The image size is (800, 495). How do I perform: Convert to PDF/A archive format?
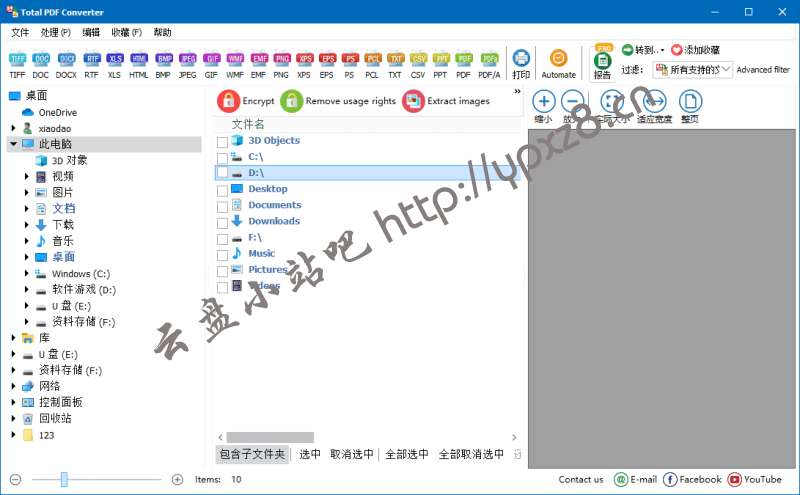click(x=489, y=65)
